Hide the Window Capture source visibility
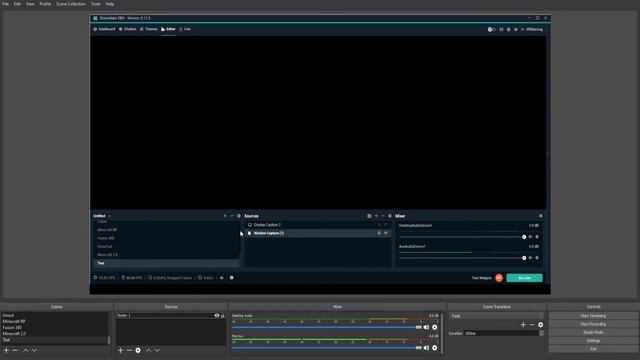The height and width of the screenshot is (360, 640). tap(386, 233)
